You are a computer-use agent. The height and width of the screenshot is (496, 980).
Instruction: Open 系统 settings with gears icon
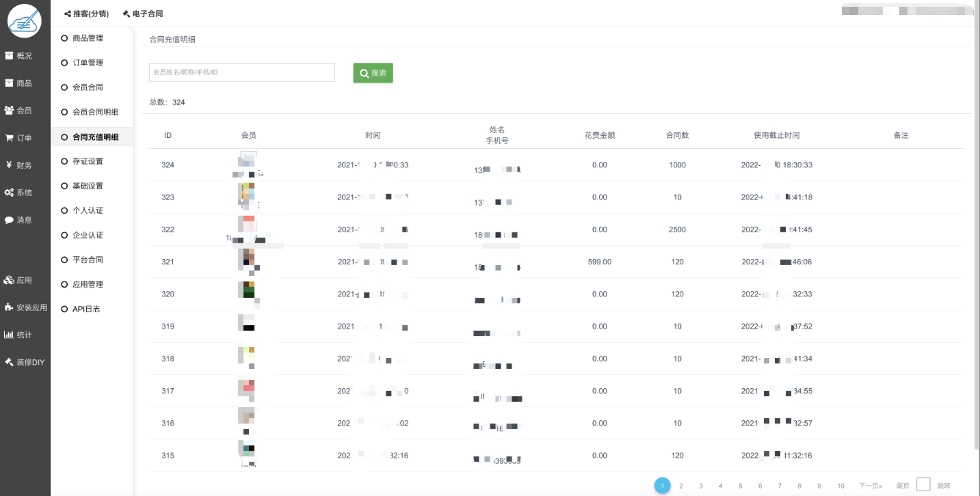click(19, 193)
